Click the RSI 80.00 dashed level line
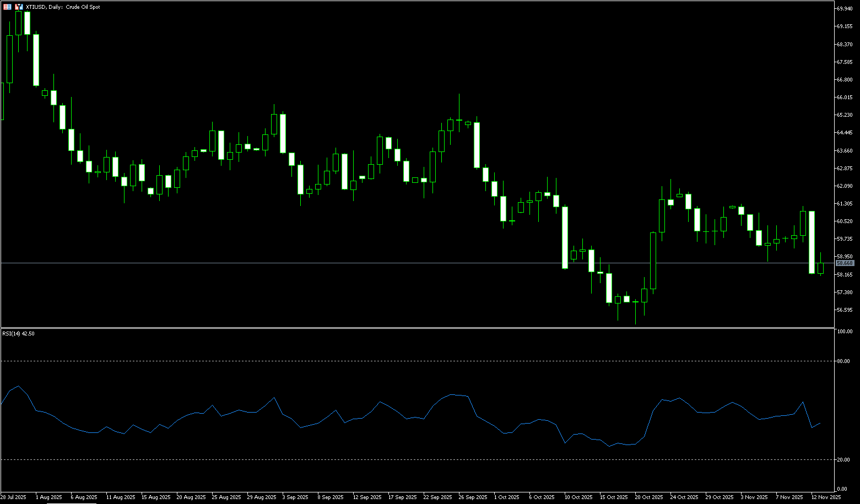The height and width of the screenshot is (504, 860). [386, 361]
